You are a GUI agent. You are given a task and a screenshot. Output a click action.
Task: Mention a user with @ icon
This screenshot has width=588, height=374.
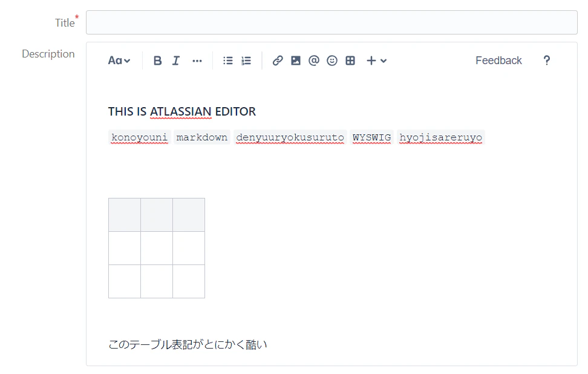tap(314, 61)
